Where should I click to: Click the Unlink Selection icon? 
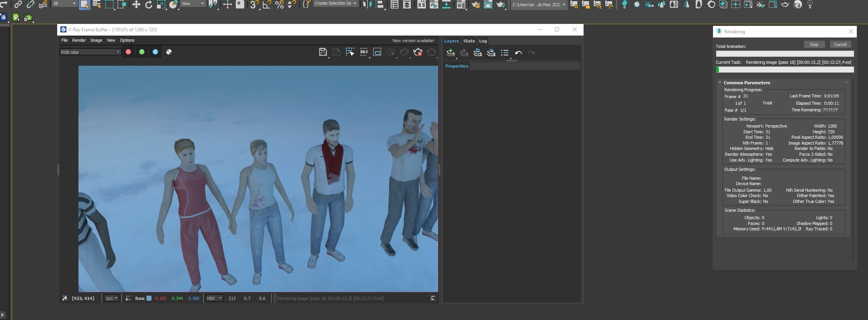click(30, 5)
